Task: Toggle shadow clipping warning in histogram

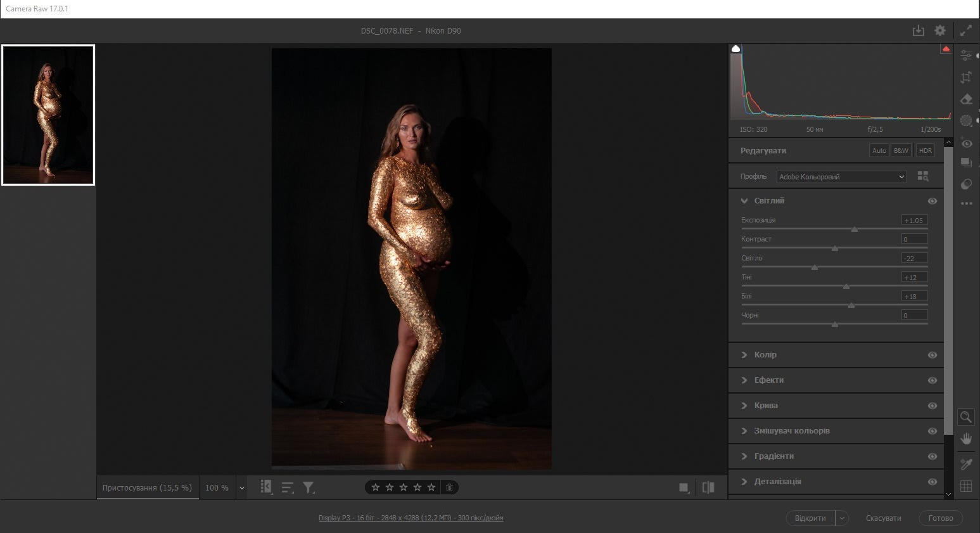Action: pos(735,49)
